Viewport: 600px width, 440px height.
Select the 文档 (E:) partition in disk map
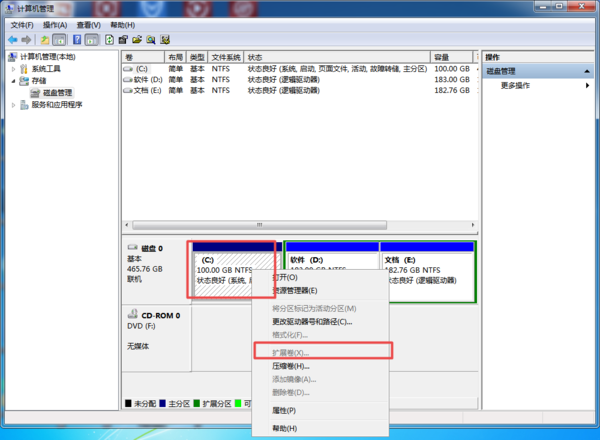(x=427, y=272)
